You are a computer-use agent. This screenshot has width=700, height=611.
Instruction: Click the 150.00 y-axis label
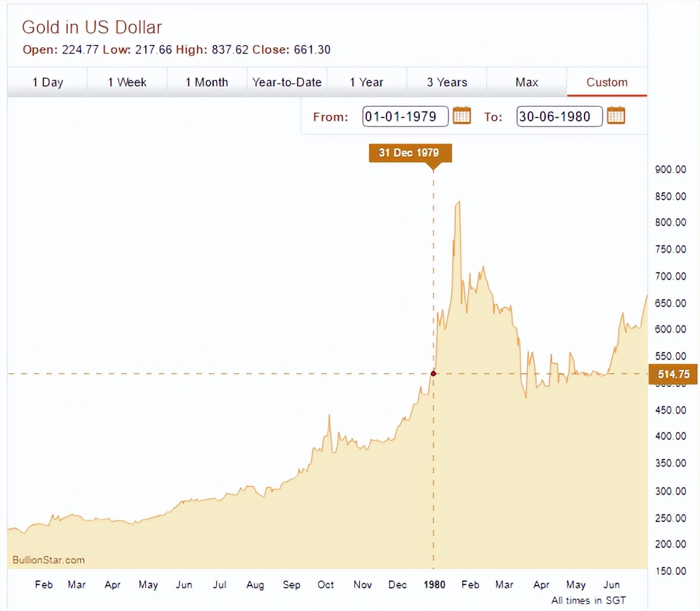670,571
